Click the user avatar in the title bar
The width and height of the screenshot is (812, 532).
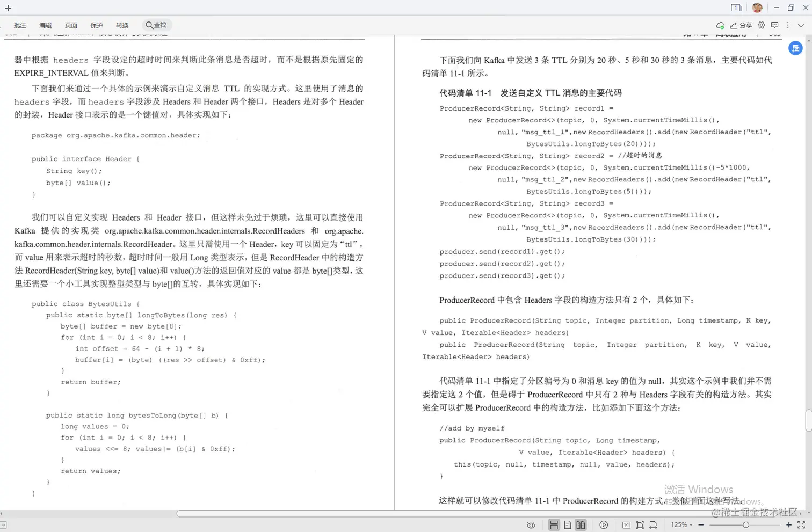757,8
